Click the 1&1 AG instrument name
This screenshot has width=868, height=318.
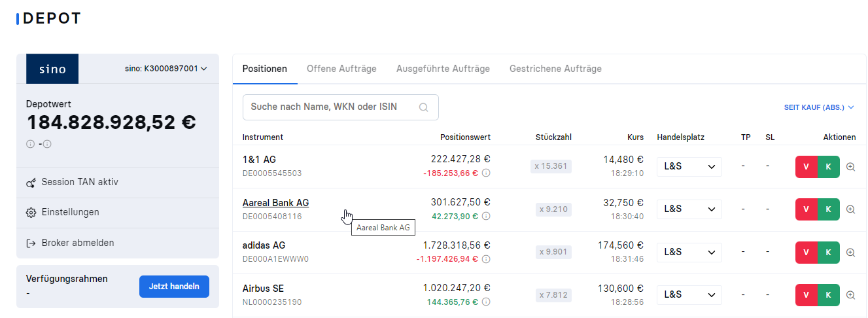click(259, 160)
